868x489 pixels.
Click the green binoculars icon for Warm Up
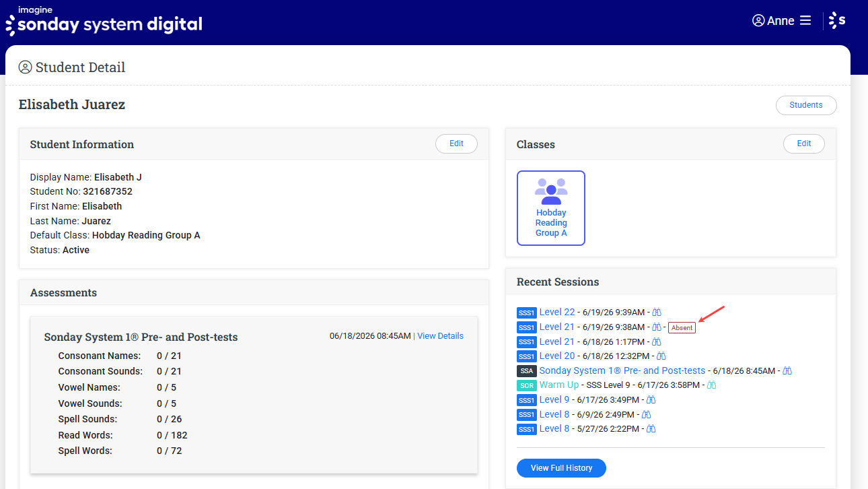coord(711,385)
